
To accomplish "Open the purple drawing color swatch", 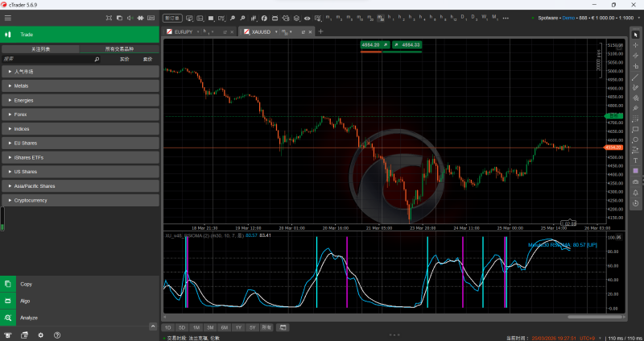I will [x=636, y=171].
